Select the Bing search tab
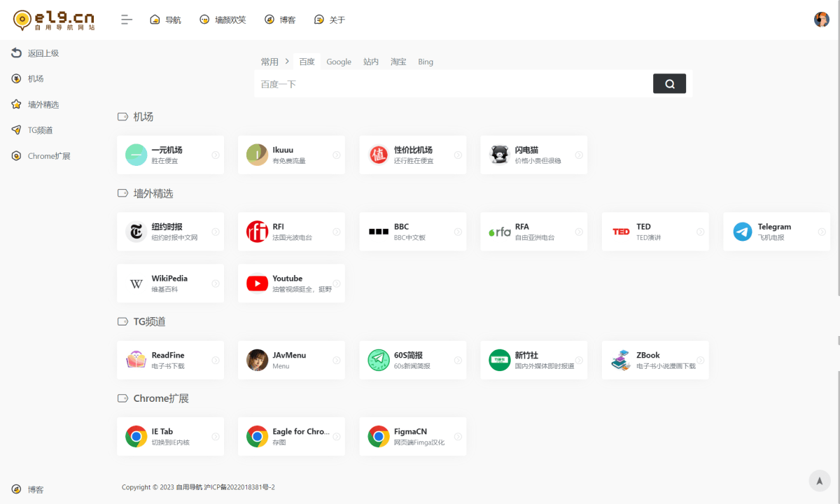 [426, 62]
